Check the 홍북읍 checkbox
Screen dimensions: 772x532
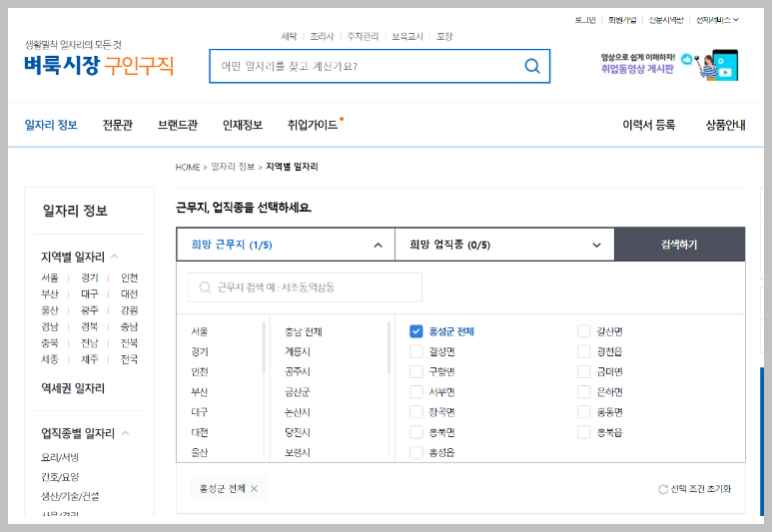(584, 432)
